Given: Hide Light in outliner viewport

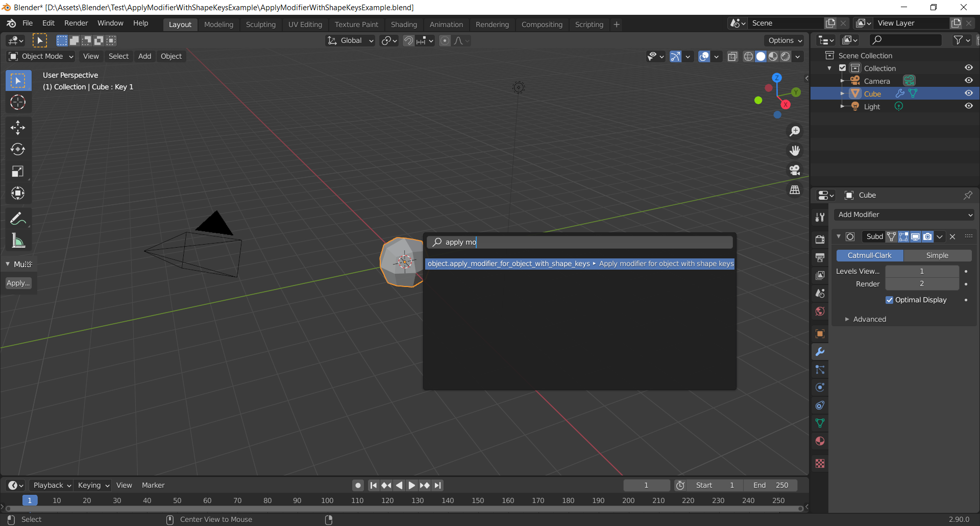Looking at the screenshot, I should tap(968, 106).
